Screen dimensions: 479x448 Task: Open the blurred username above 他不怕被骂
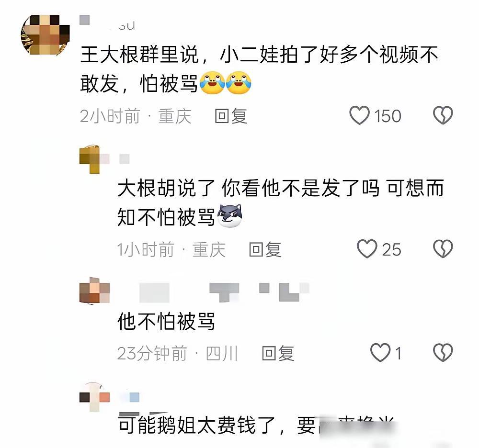[224, 292]
